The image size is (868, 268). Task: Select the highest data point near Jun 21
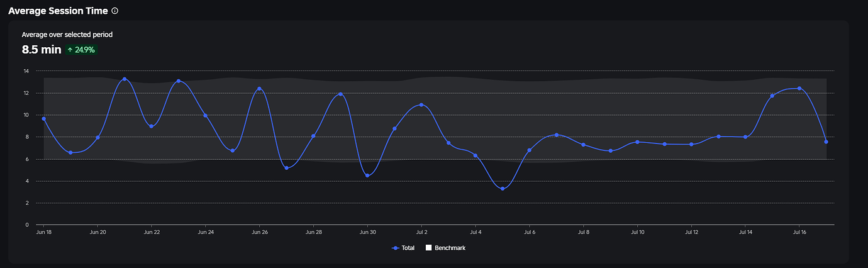click(125, 79)
